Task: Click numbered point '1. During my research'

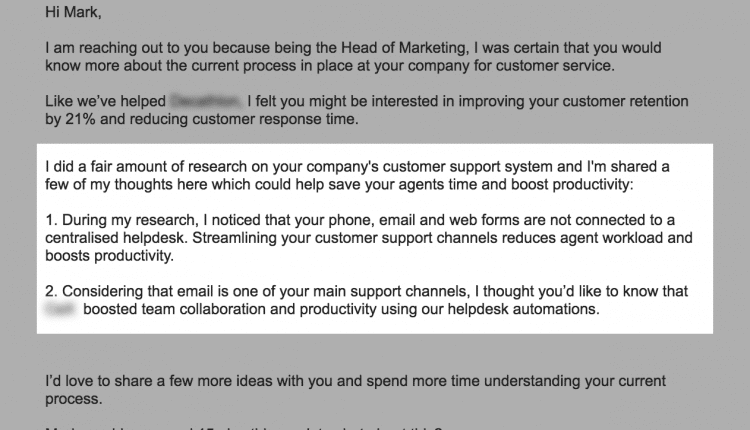Action: [x=120, y=220]
